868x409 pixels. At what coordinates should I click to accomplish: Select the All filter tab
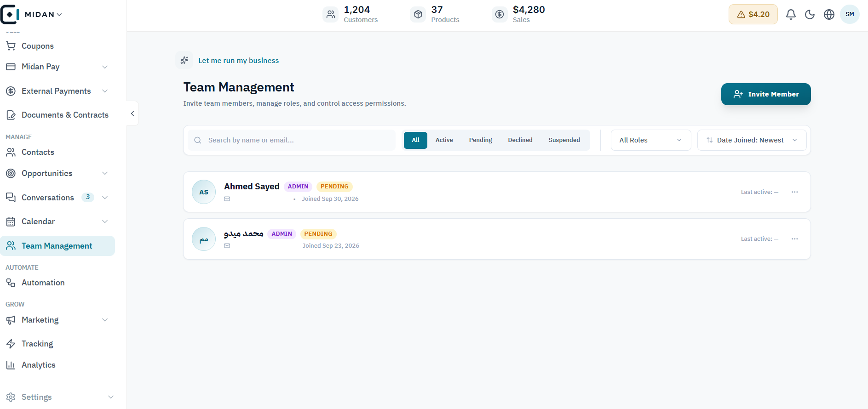(415, 140)
